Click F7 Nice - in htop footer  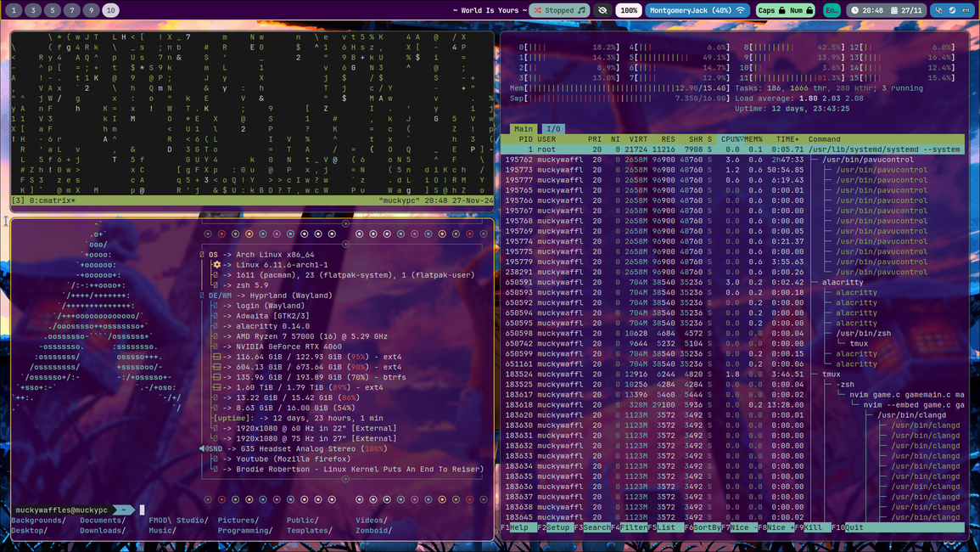739,527
